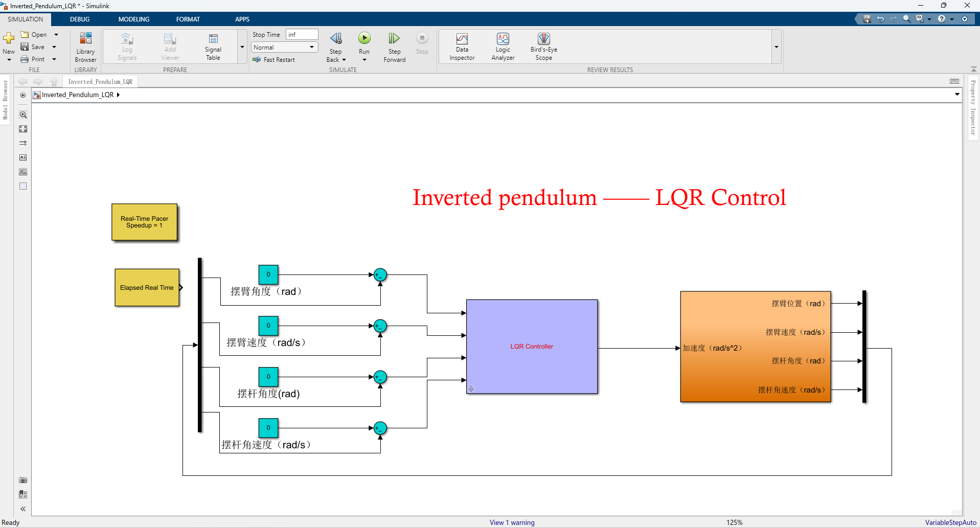
Task: Collapse the palette with double-chevron icon
Action: [23, 509]
